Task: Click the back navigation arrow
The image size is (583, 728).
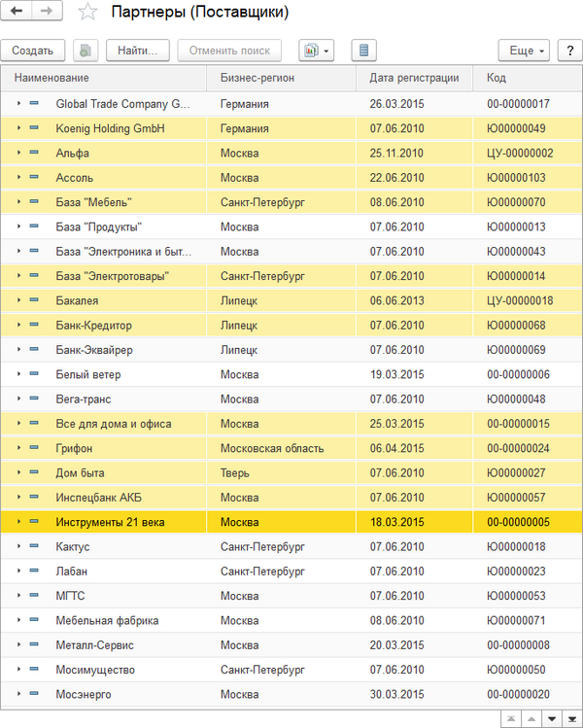Action: pyautogui.click(x=17, y=12)
